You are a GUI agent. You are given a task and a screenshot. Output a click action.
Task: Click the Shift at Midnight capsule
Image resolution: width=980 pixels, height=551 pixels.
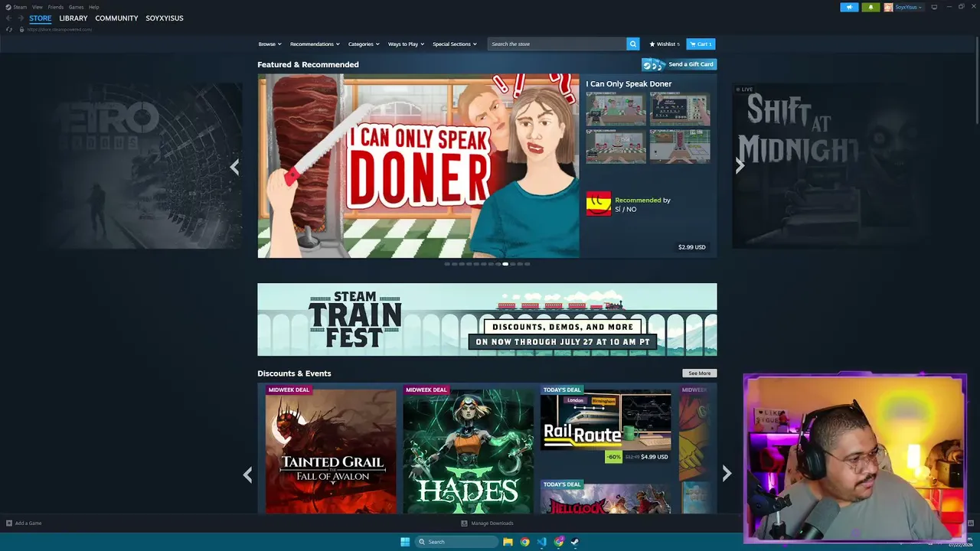[830, 166]
